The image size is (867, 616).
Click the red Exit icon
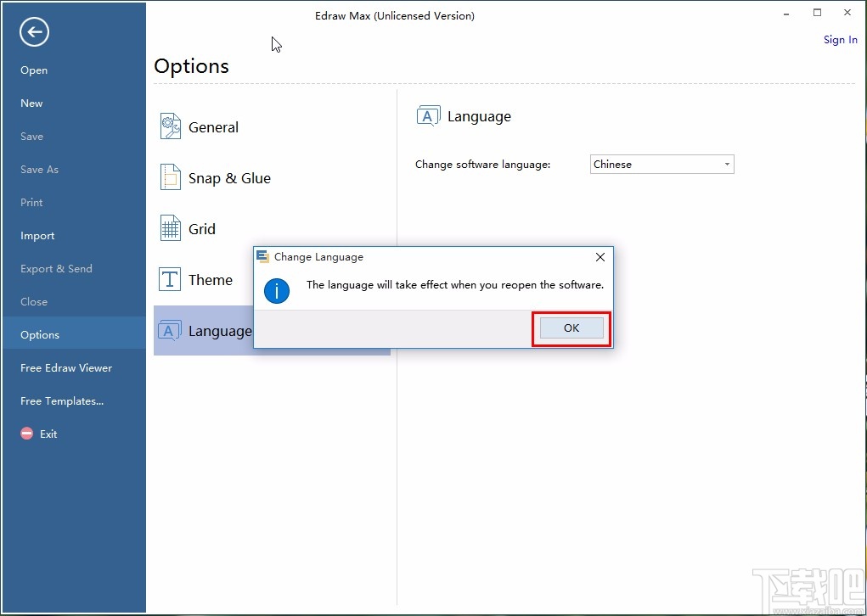(x=26, y=434)
